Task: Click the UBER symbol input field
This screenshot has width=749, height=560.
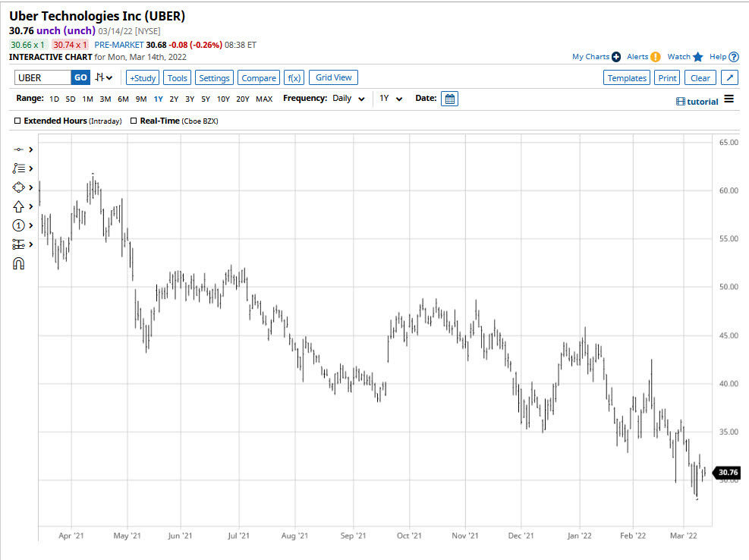Action: [42, 77]
